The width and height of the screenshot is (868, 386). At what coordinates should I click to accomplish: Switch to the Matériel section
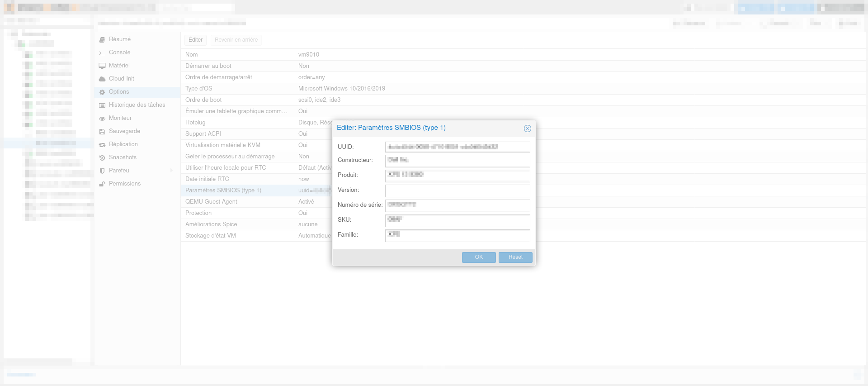(x=137, y=66)
